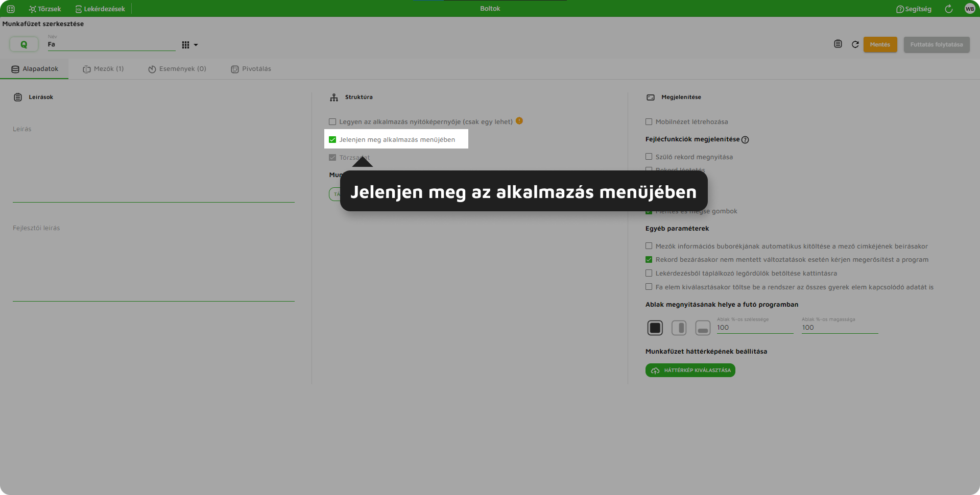Screen dimensions: 980x495
Task: Open the WB user avatar
Action: click(x=970, y=9)
